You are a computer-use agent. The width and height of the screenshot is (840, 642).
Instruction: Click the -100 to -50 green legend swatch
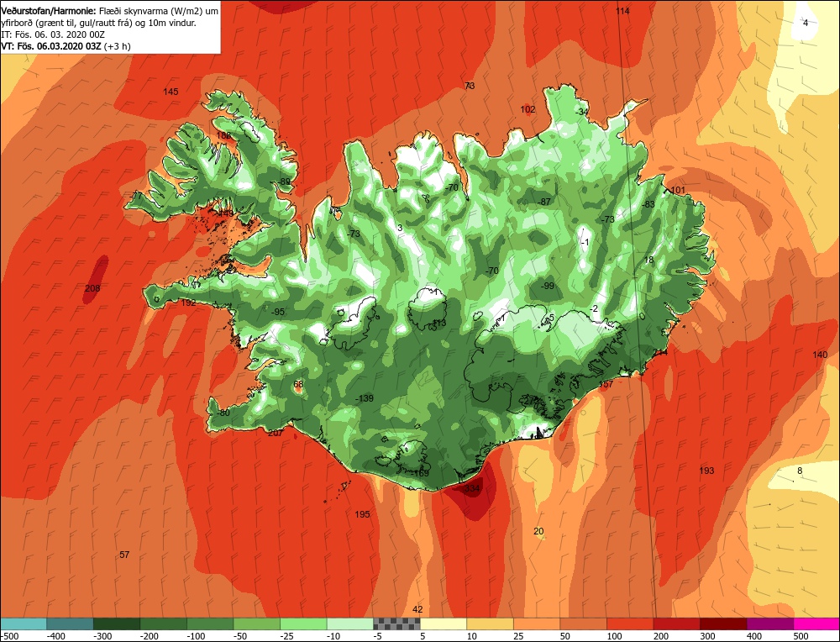click(210, 624)
